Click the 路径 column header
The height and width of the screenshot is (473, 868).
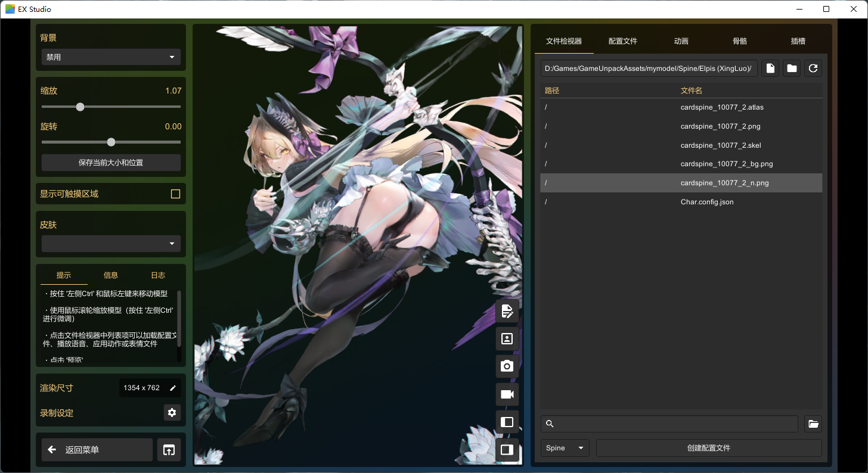552,91
